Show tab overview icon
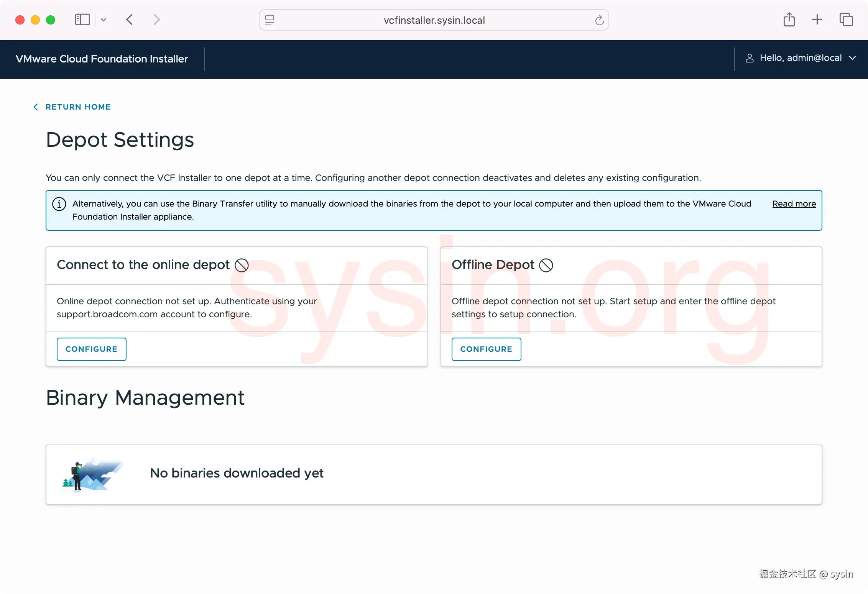The image size is (868, 594). (846, 20)
